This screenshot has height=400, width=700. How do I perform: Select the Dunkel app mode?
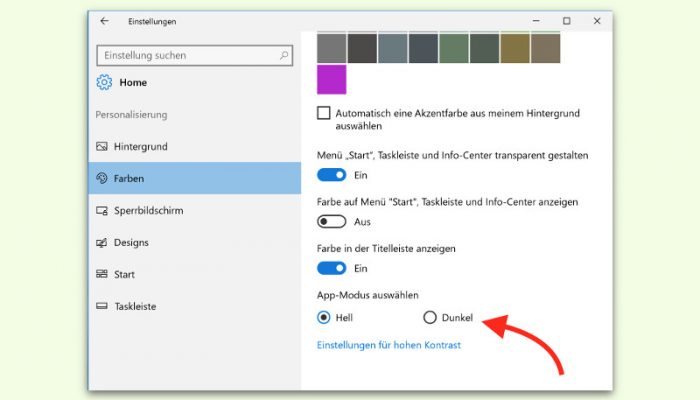(430, 317)
